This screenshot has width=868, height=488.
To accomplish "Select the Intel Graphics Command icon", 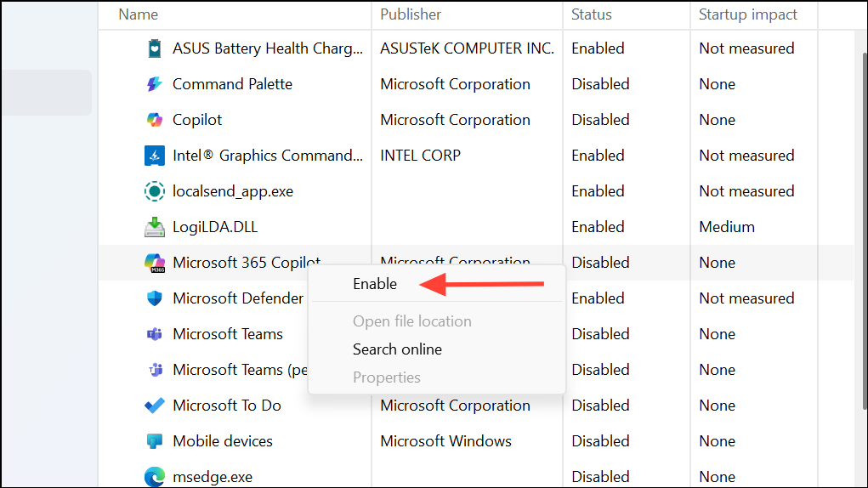I will click(155, 156).
